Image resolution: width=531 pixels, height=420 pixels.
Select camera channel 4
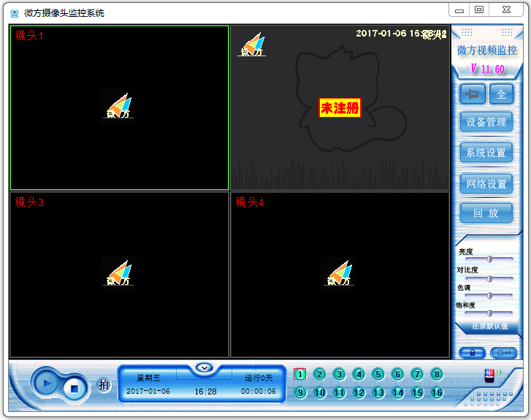click(x=359, y=374)
